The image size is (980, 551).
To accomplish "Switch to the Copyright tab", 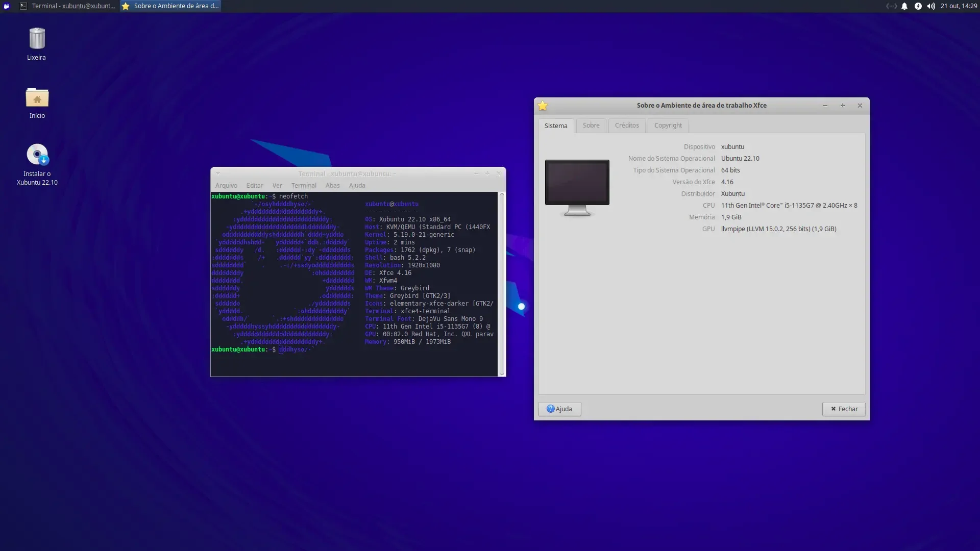I will coord(668,126).
